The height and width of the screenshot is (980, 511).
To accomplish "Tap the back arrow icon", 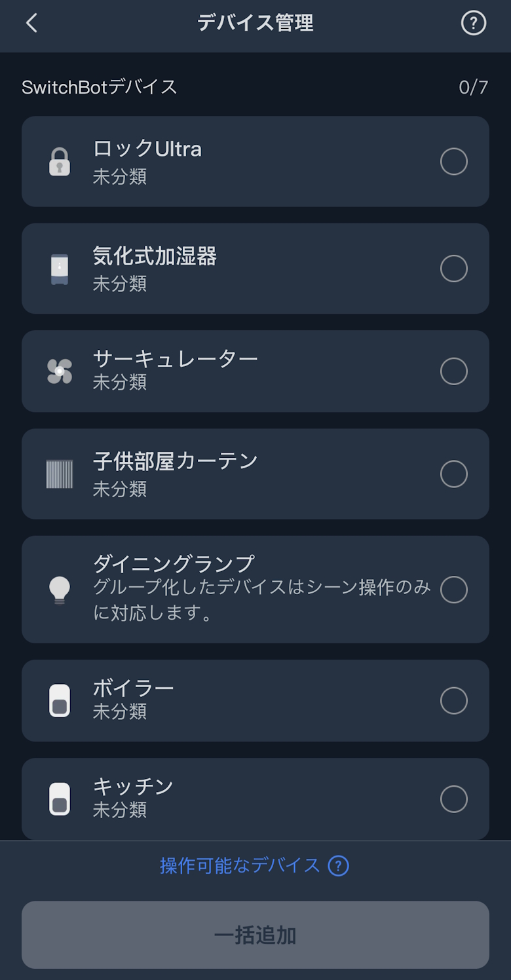I will (31, 24).
